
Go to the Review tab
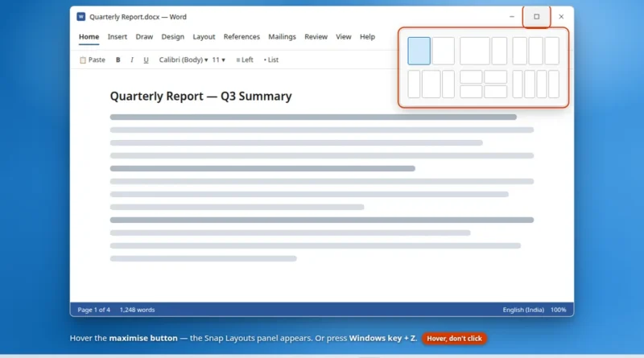[316, 37]
